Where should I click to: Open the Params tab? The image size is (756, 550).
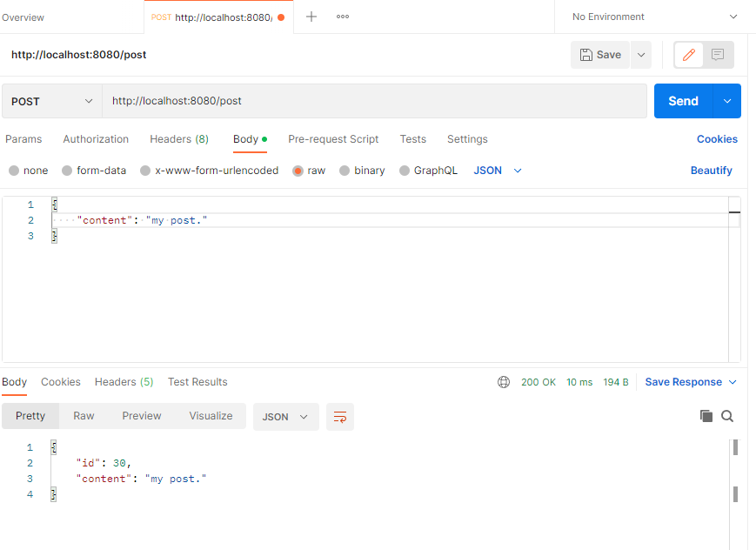coord(23,139)
